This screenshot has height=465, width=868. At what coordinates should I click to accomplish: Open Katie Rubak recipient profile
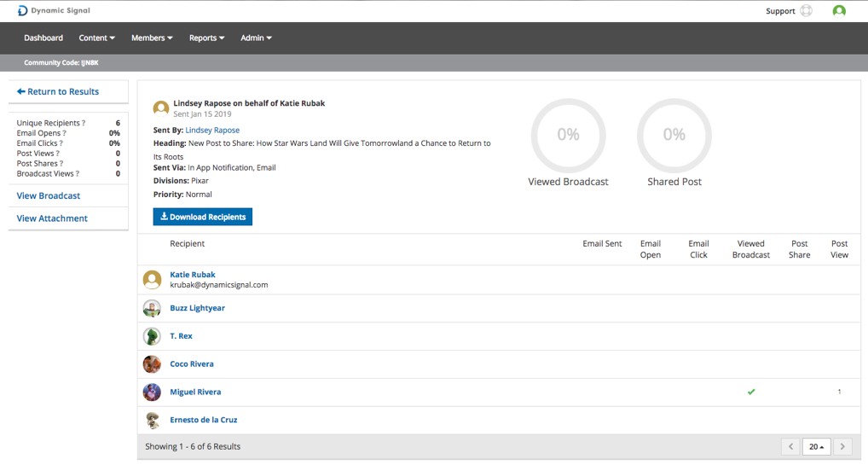coord(193,275)
